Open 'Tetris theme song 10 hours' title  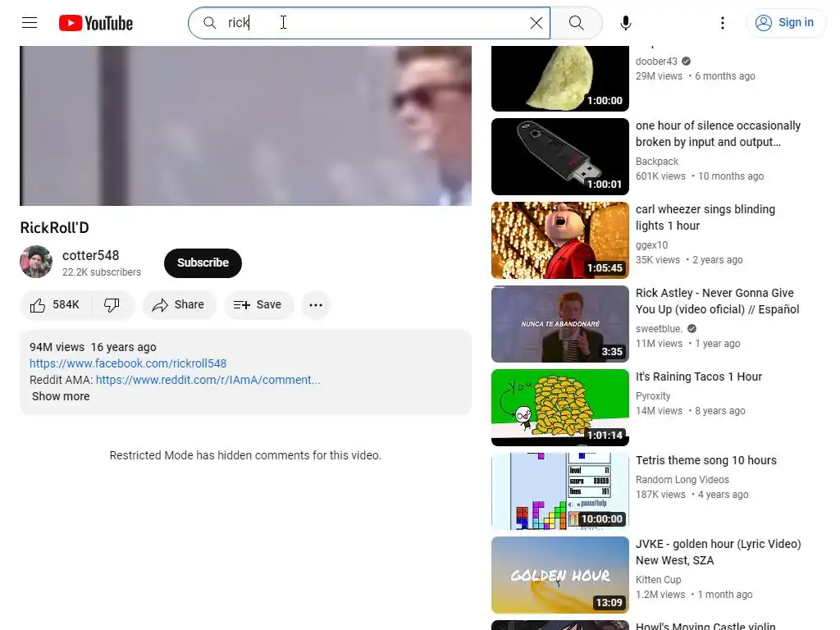(706, 460)
